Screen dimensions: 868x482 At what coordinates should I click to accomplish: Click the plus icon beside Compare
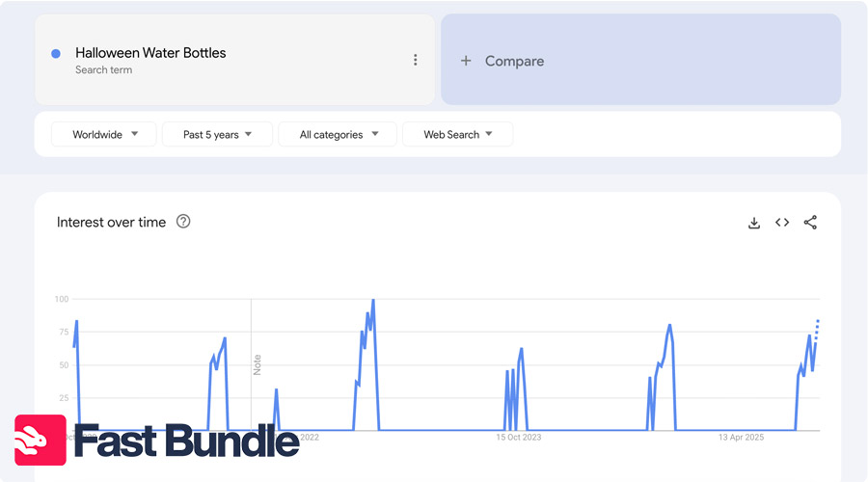coord(466,61)
